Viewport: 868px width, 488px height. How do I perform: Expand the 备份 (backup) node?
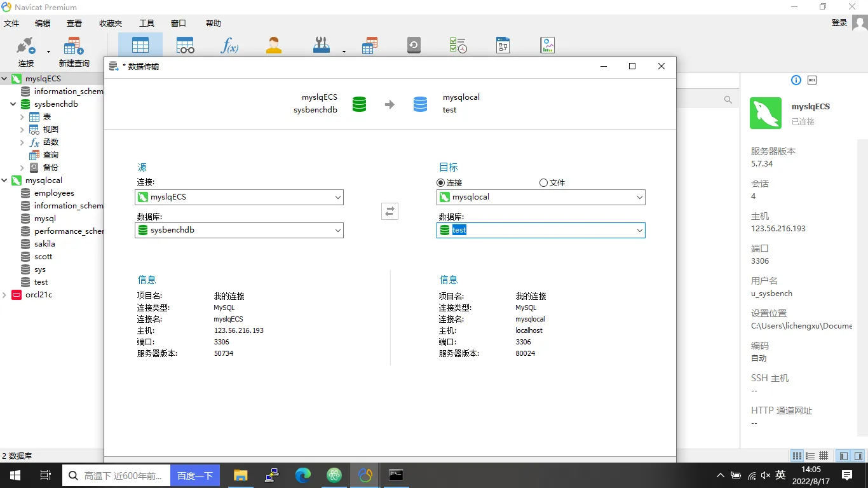pos(22,168)
